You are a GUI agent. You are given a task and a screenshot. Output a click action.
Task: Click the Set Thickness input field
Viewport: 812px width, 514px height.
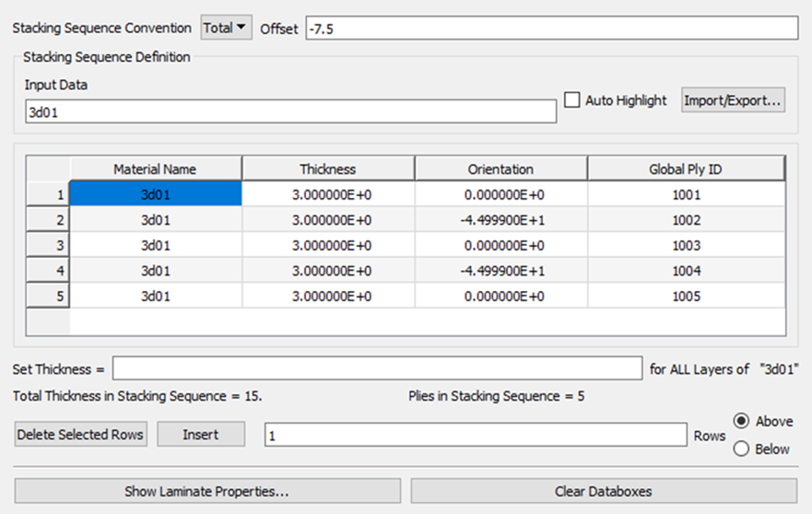pyautogui.click(x=376, y=368)
